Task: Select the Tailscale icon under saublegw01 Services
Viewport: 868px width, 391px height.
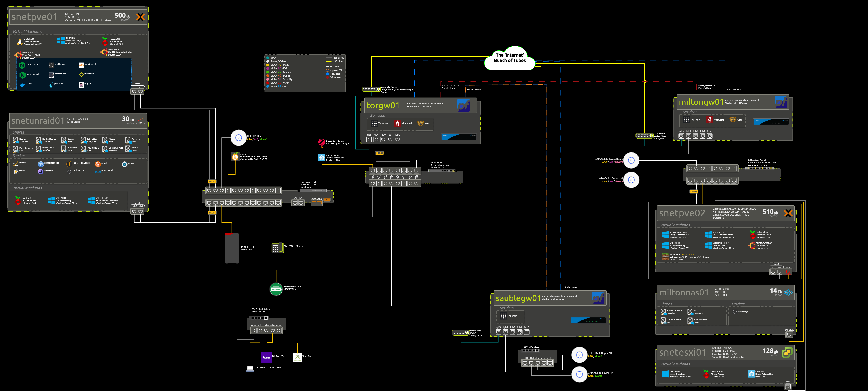Action: click(503, 316)
